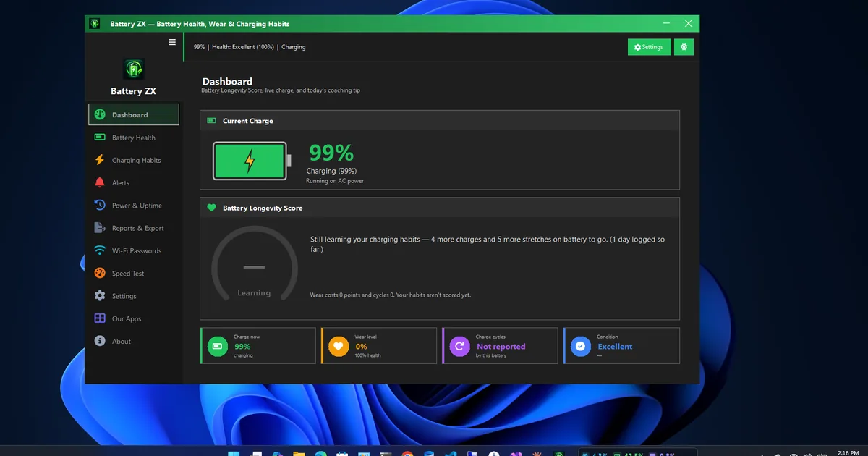Open the About page
Image resolution: width=868 pixels, height=456 pixels.
click(134, 341)
